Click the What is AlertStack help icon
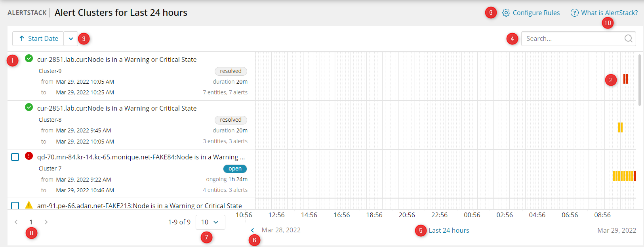 [574, 13]
